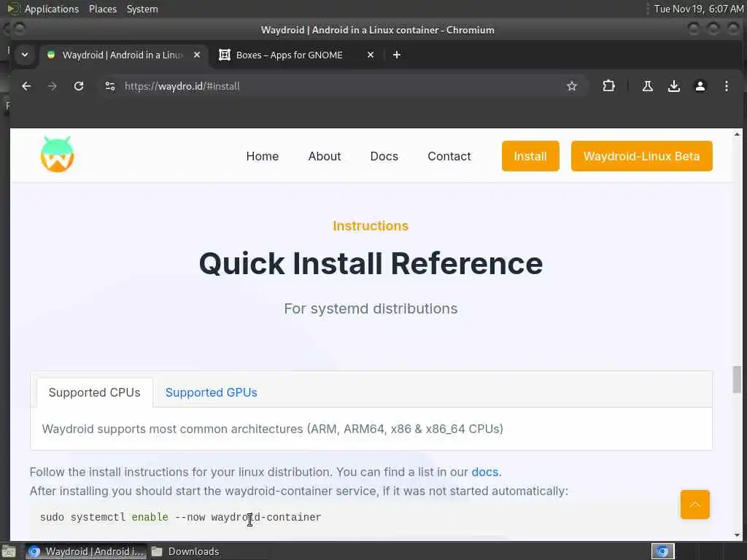This screenshot has height=560, width=747.
Task: Click the systemctl enable command text
Action: [x=181, y=517]
